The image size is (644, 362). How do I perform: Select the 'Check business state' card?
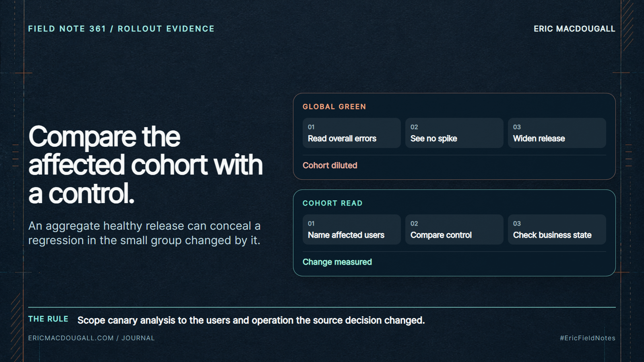click(557, 229)
